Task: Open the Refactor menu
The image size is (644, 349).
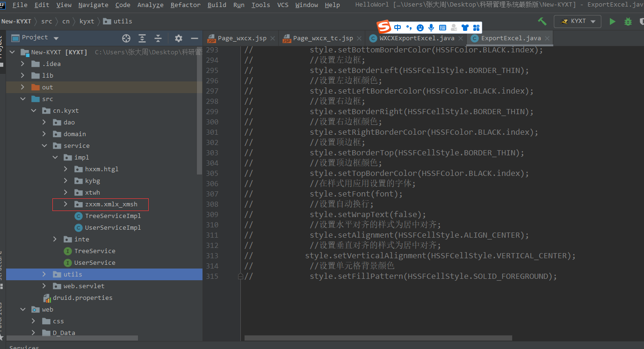Action: coord(185,5)
